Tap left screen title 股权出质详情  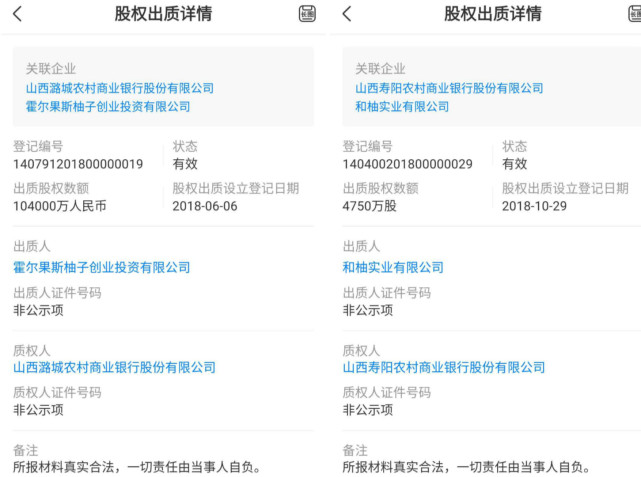(164, 13)
